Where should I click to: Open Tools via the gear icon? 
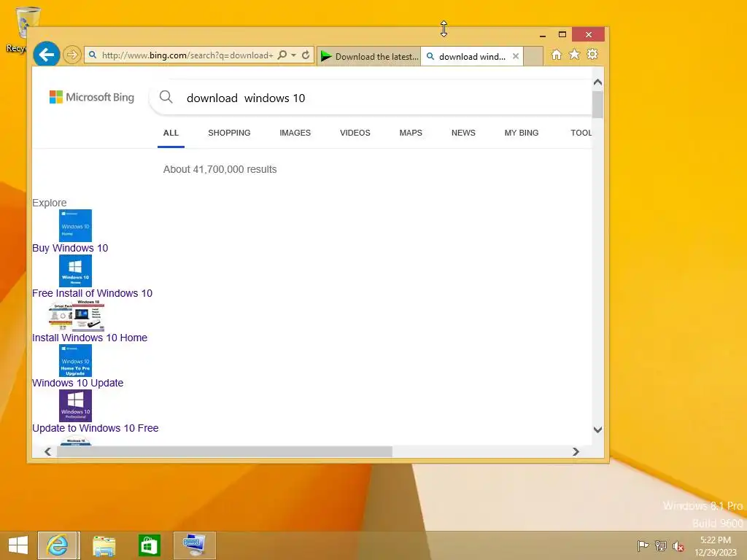coord(592,54)
